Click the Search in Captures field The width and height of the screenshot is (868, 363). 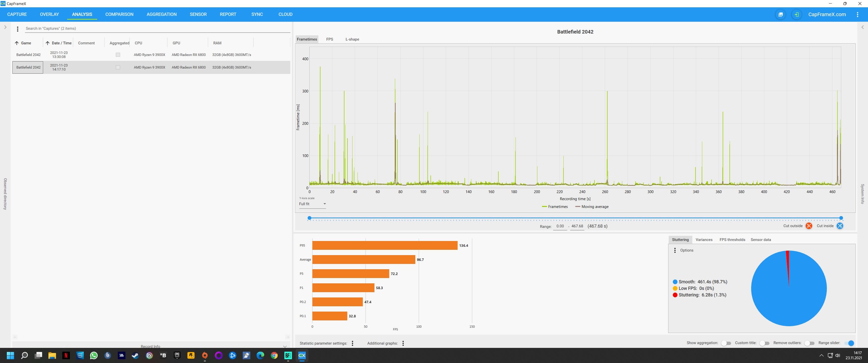pos(157,29)
